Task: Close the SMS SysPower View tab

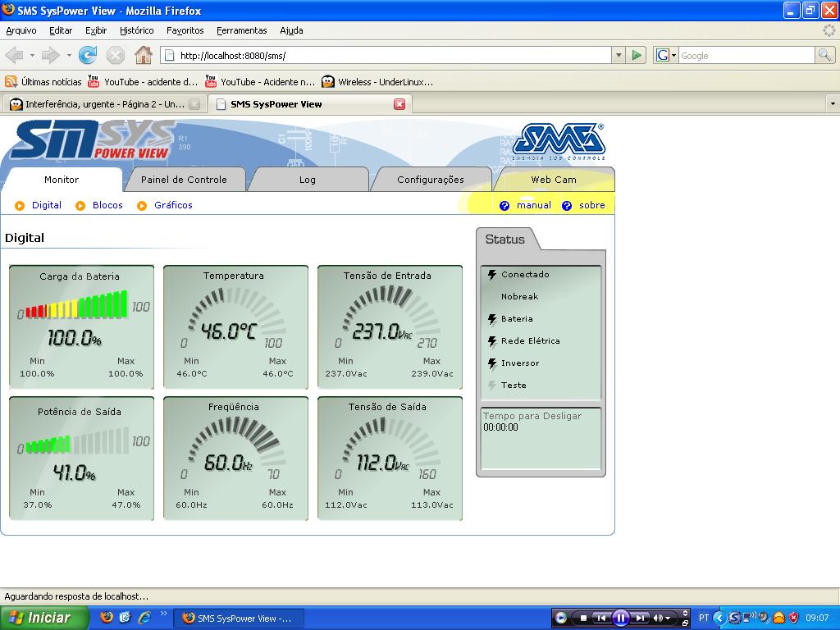Action: point(399,104)
